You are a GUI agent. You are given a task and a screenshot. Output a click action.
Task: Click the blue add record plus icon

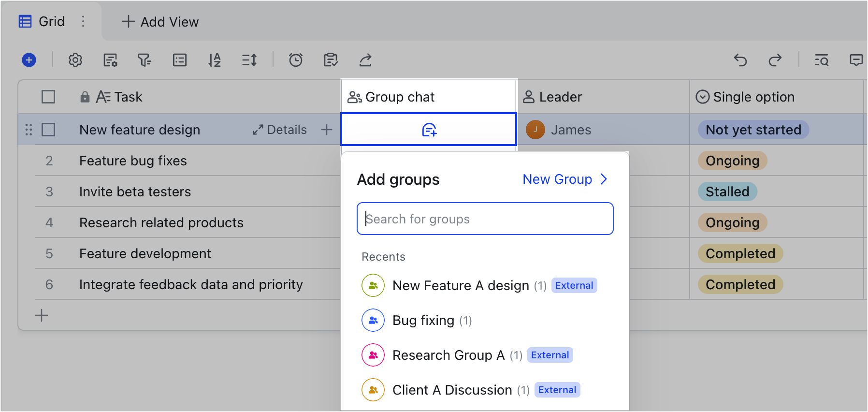click(29, 60)
